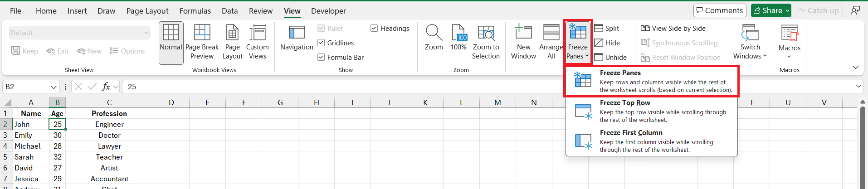Click the vertical scrollbar up arrow
This screenshot has height=189, width=868.
point(862,102)
